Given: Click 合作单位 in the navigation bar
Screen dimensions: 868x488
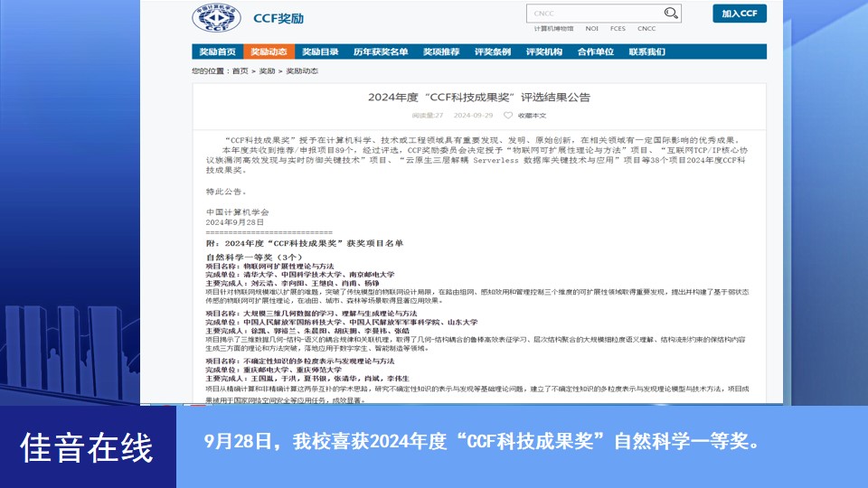Looking at the screenshot, I should 596,52.
